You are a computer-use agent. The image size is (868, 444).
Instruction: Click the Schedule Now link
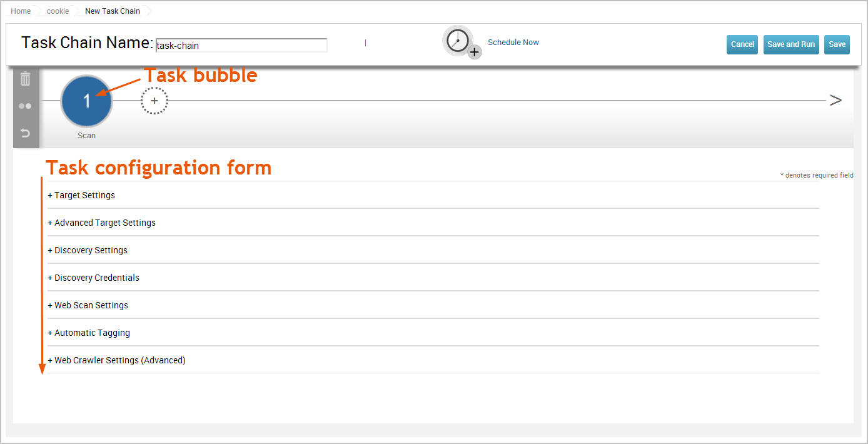[513, 43]
